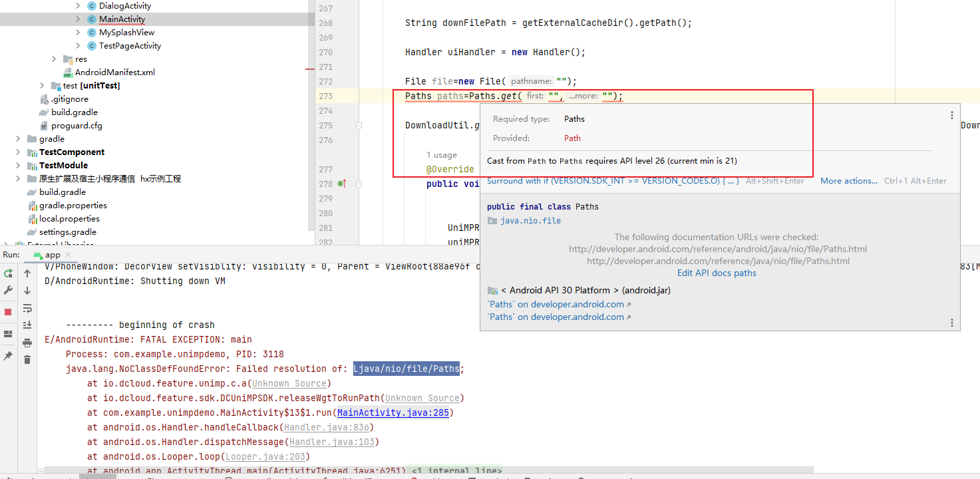This screenshot has width=980, height=479.
Task: Expand the TestModule module
Action: (x=19, y=166)
